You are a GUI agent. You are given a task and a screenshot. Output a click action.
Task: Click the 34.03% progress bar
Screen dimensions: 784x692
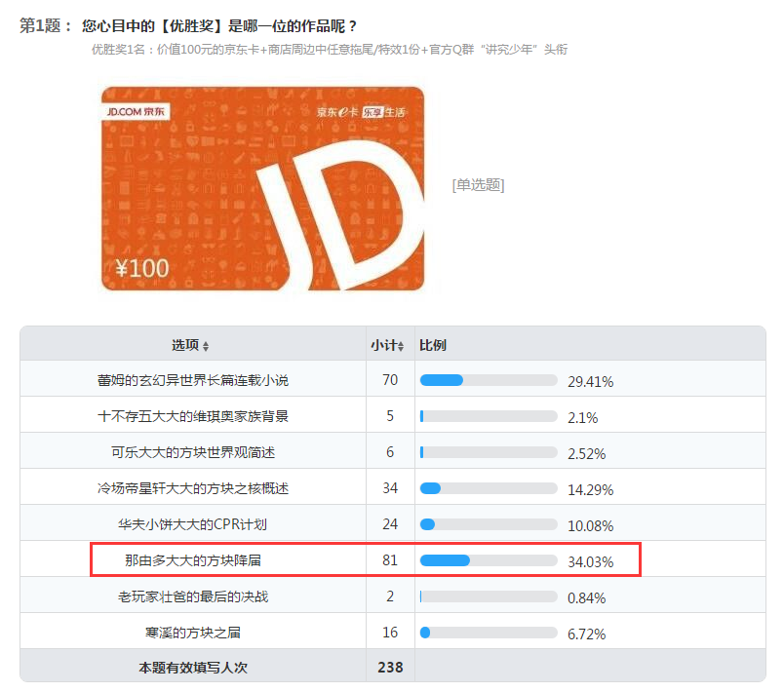(x=489, y=560)
